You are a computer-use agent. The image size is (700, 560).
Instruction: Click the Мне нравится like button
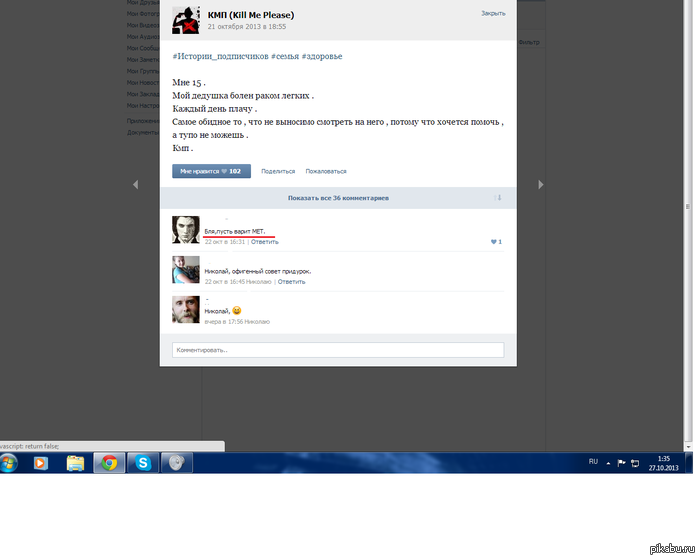[211, 171]
